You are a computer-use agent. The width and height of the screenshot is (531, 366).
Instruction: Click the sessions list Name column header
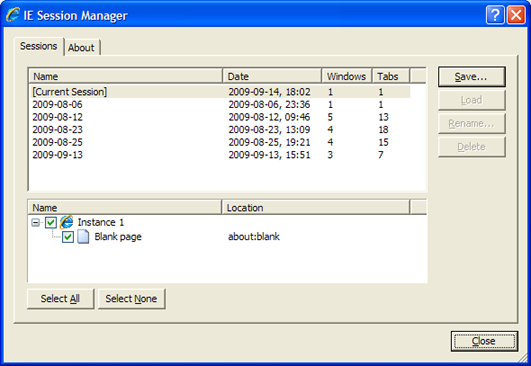pyautogui.click(x=126, y=76)
